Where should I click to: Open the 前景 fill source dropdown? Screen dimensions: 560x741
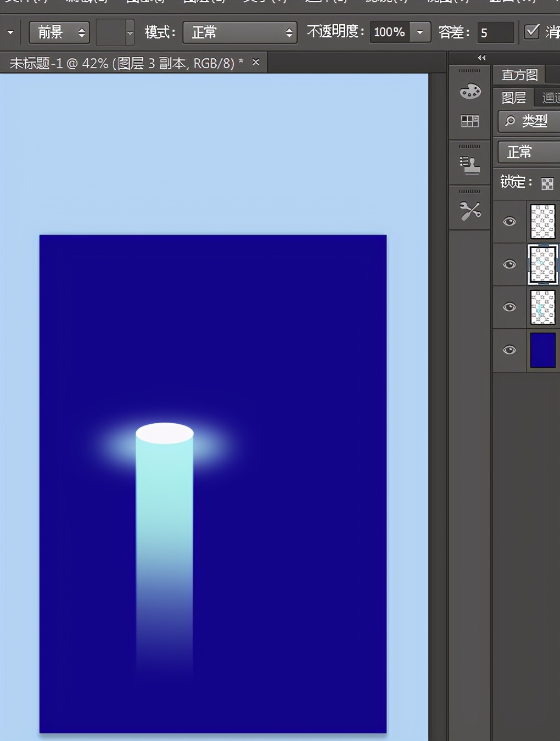59,32
